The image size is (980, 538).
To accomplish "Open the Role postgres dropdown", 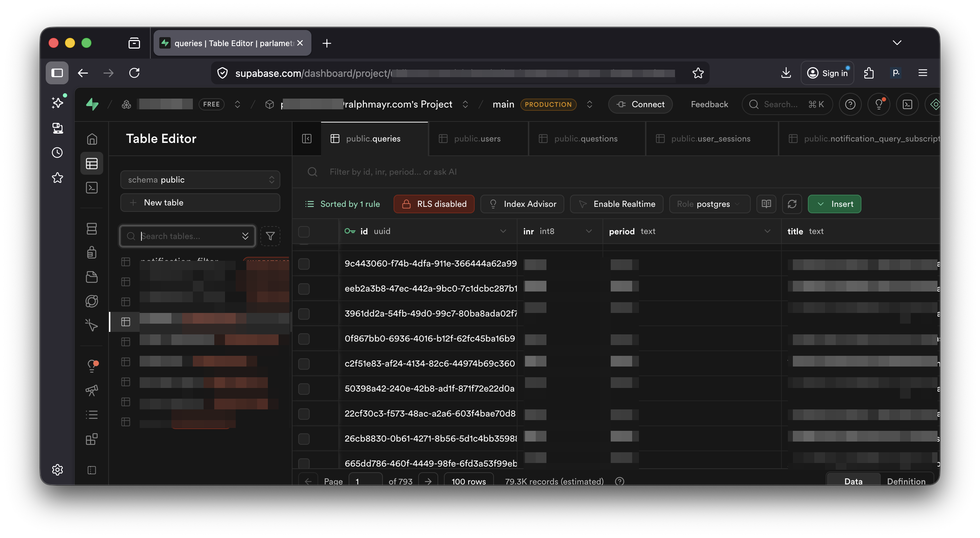I will [709, 204].
